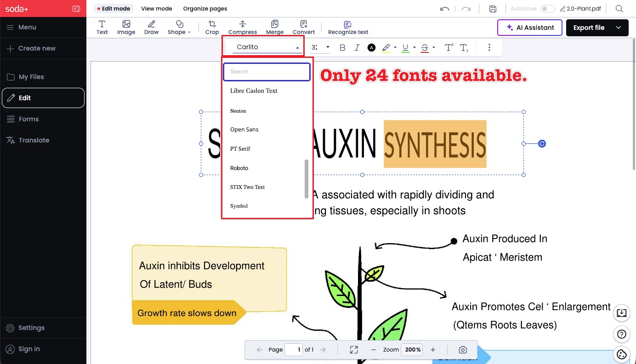Select the Text tool

tap(102, 28)
